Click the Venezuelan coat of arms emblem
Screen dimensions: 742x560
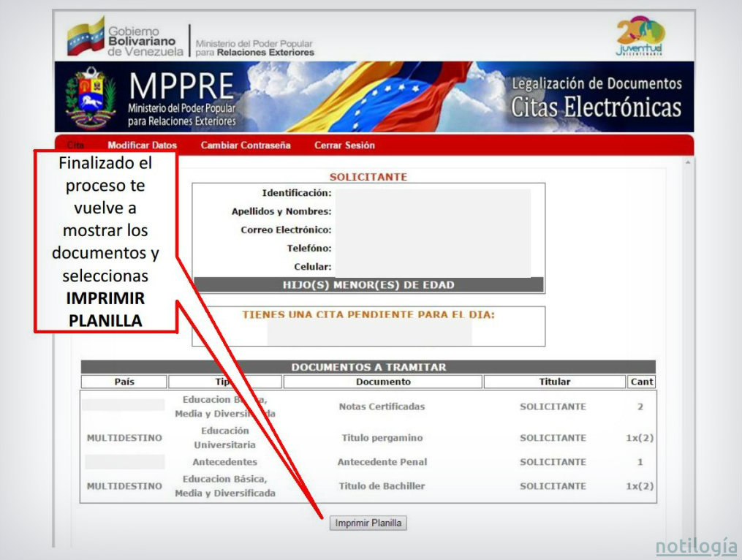click(91, 97)
